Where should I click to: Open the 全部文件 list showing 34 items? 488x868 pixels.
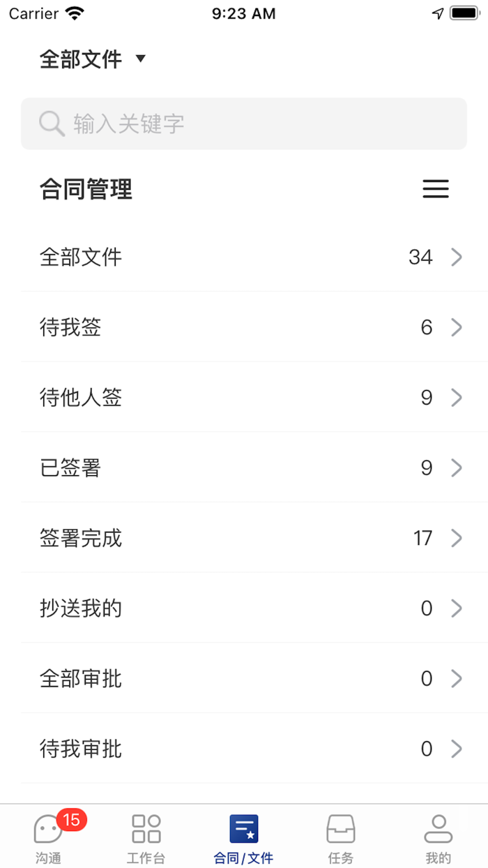pos(244,257)
